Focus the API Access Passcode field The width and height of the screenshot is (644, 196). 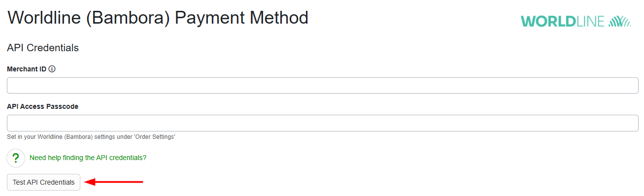(323, 123)
